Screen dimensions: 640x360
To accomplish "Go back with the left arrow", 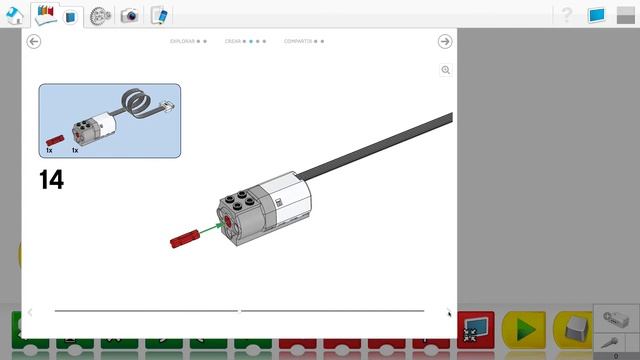I will tap(34, 42).
